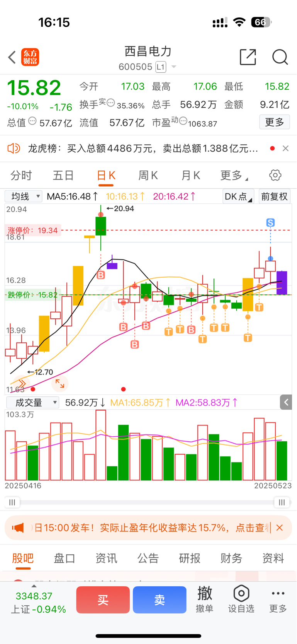Tap the 涨停价 19.34 label

pyautogui.click(x=33, y=231)
